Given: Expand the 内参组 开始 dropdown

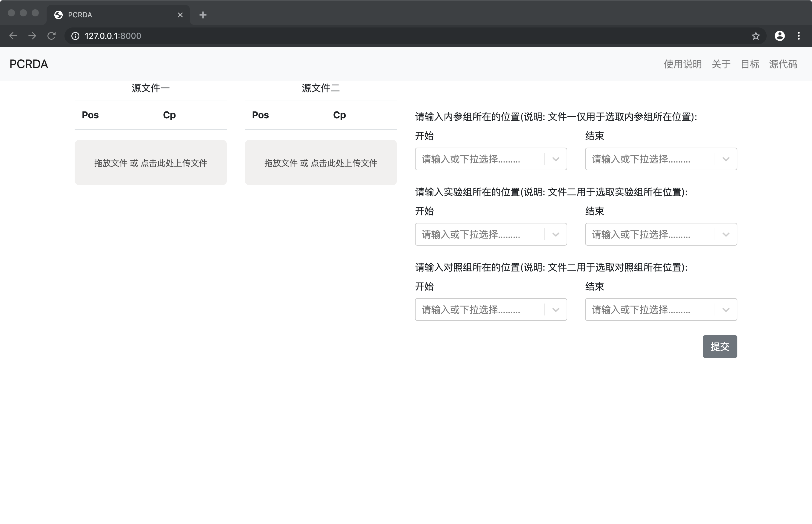Looking at the screenshot, I should (556, 159).
